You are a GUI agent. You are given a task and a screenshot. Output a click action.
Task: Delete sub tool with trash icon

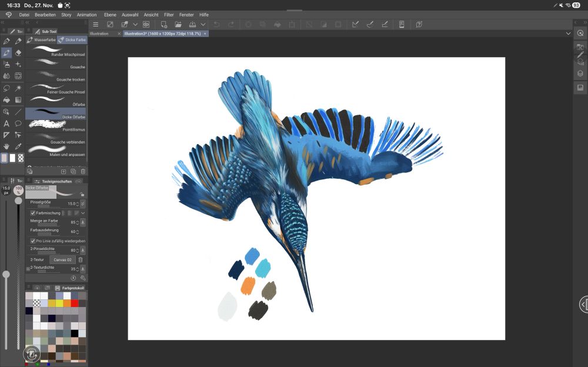83,171
